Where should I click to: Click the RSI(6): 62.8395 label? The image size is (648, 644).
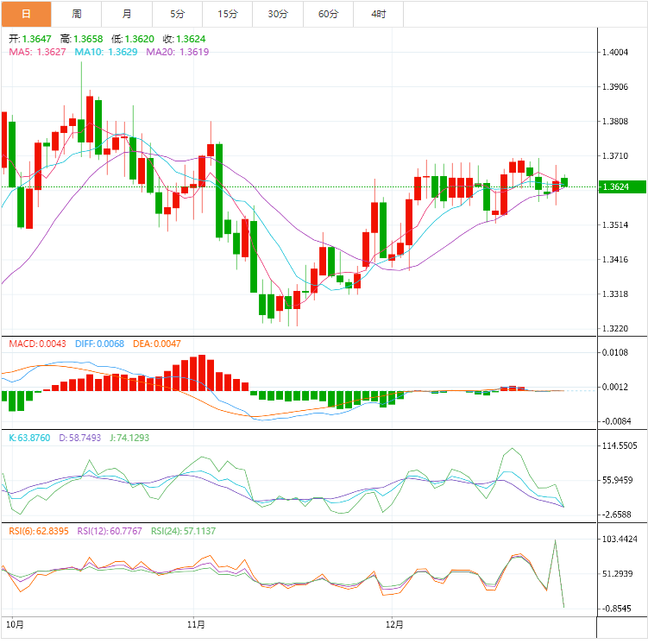tap(39, 531)
